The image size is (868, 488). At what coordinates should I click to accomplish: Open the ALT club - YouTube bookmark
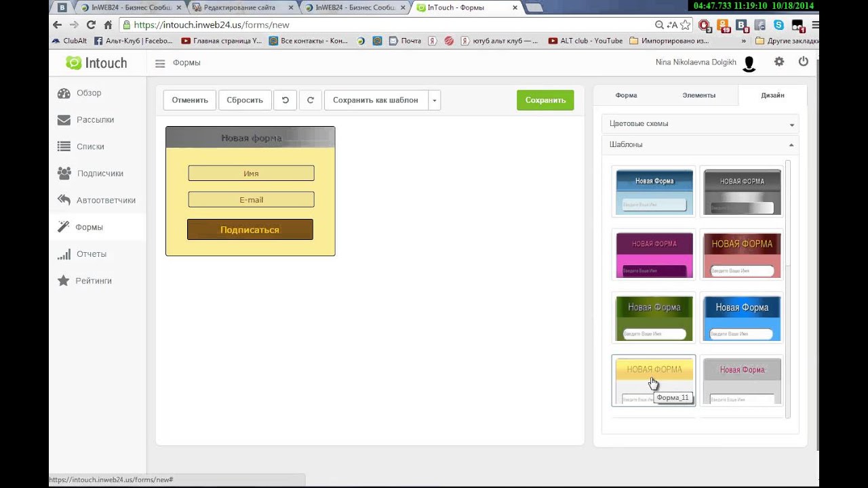tap(585, 41)
